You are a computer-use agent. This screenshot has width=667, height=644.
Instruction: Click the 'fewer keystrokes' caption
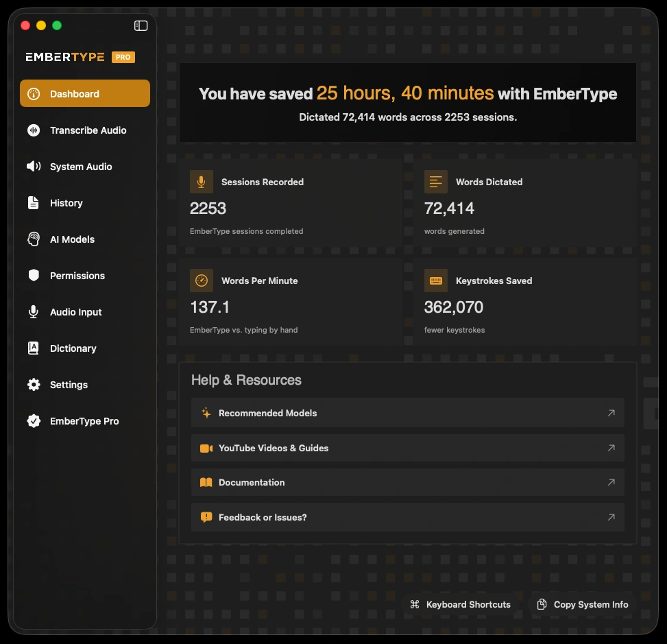pyautogui.click(x=454, y=330)
